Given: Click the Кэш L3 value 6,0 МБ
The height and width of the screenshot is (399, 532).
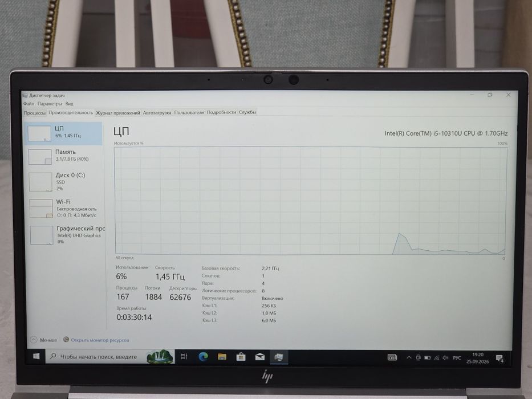Looking at the screenshot, I should click(x=269, y=320).
